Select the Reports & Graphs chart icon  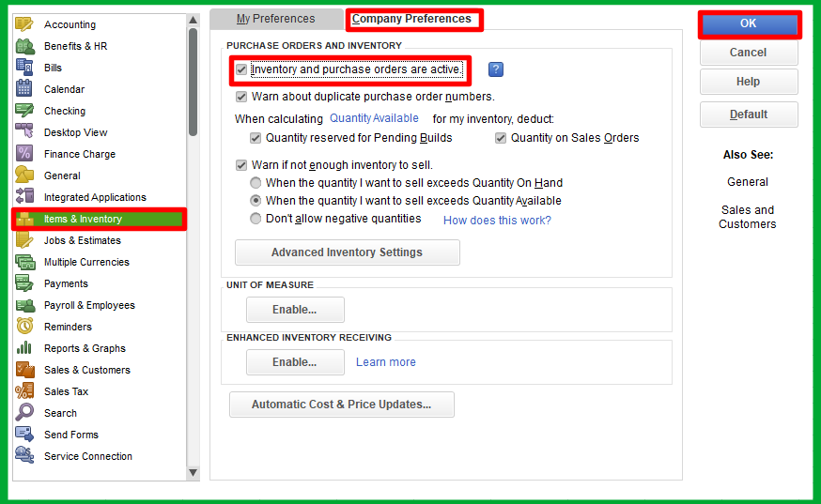(24, 348)
